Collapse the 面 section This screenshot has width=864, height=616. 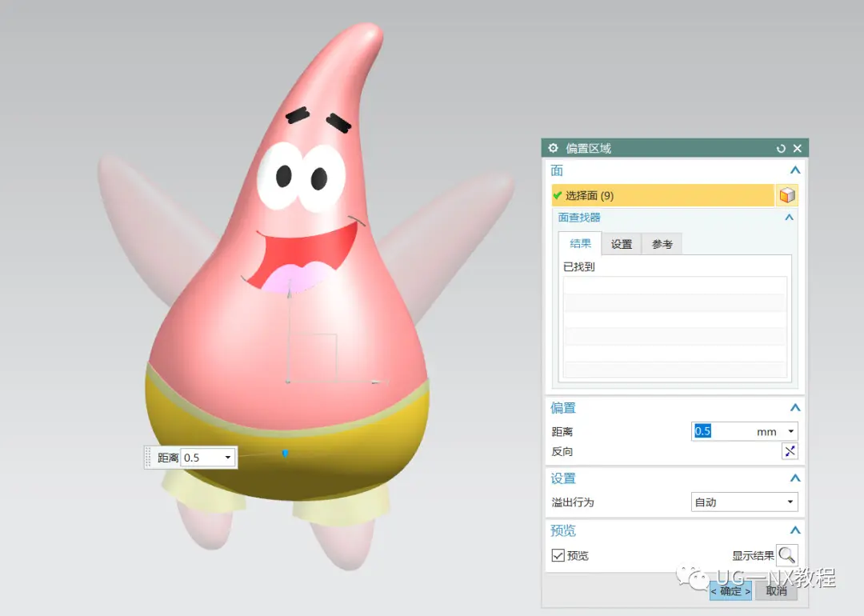794,170
